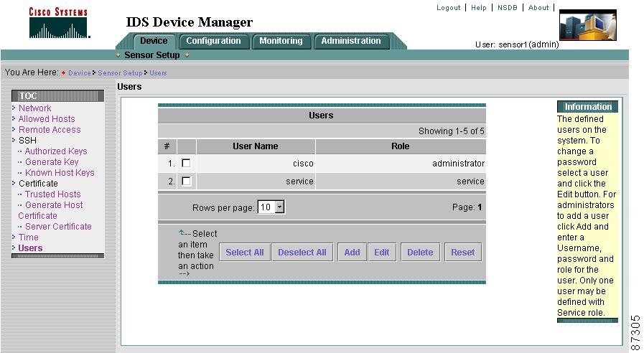
Task: Click the Logout link
Action: tap(448, 8)
